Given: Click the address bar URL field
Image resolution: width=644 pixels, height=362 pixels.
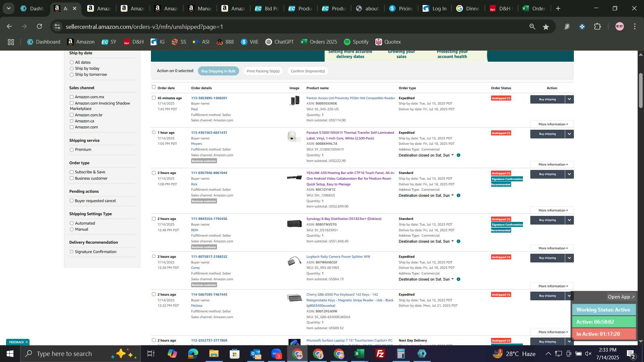Looking at the screenshot, I should click(292, 27).
